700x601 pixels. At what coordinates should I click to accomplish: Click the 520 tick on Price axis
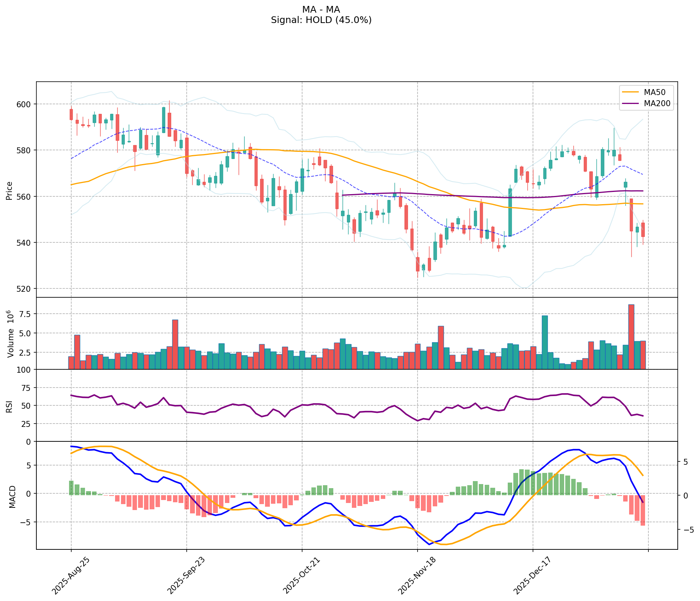[x=23, y=289]
